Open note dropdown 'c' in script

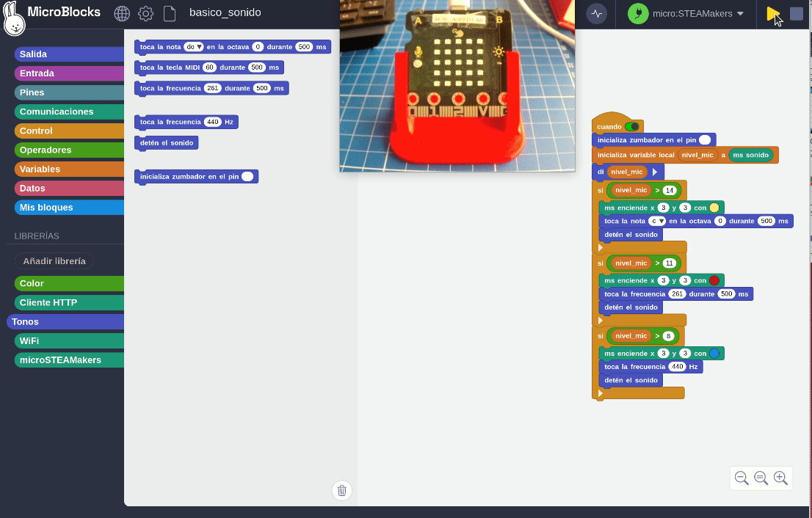click(656, 221)
